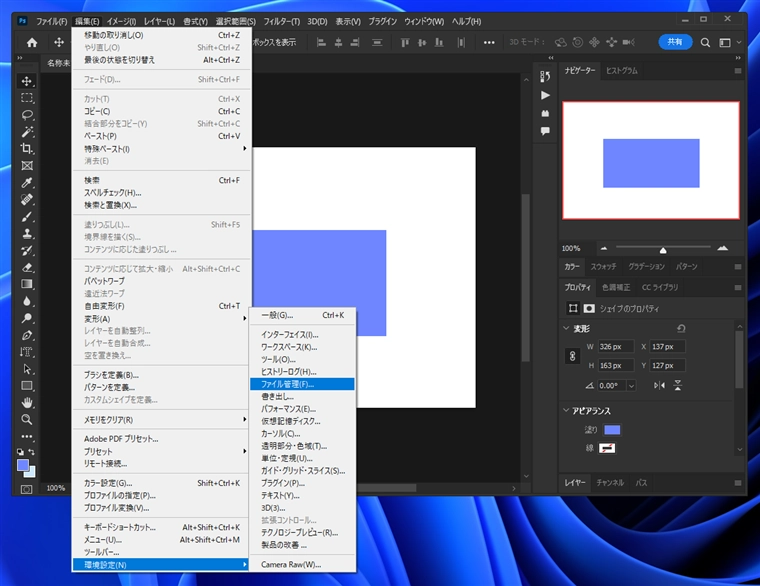Select the Frame tool

pos(27,166)
